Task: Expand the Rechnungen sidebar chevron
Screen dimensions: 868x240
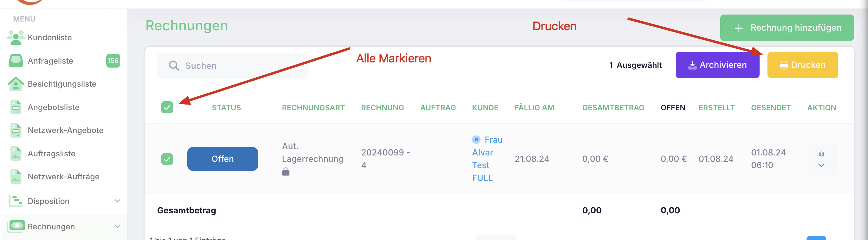Action: point(118,227)
